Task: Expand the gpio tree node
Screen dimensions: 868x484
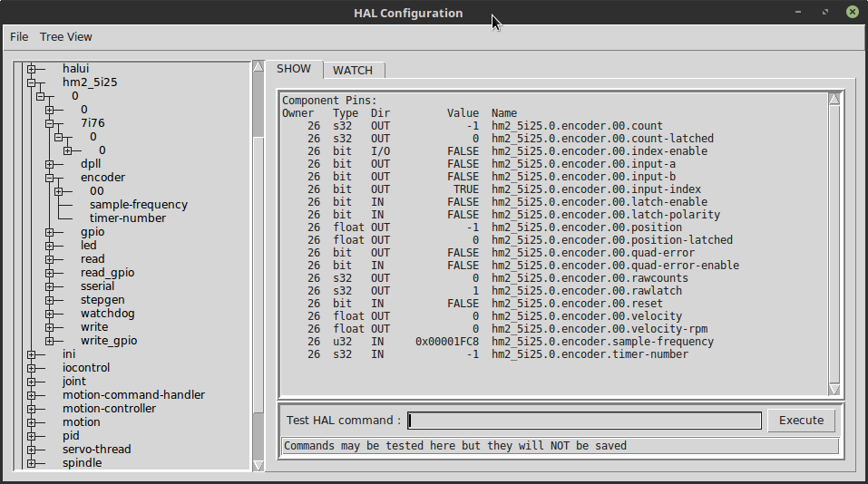Action: tap(50, 232)
